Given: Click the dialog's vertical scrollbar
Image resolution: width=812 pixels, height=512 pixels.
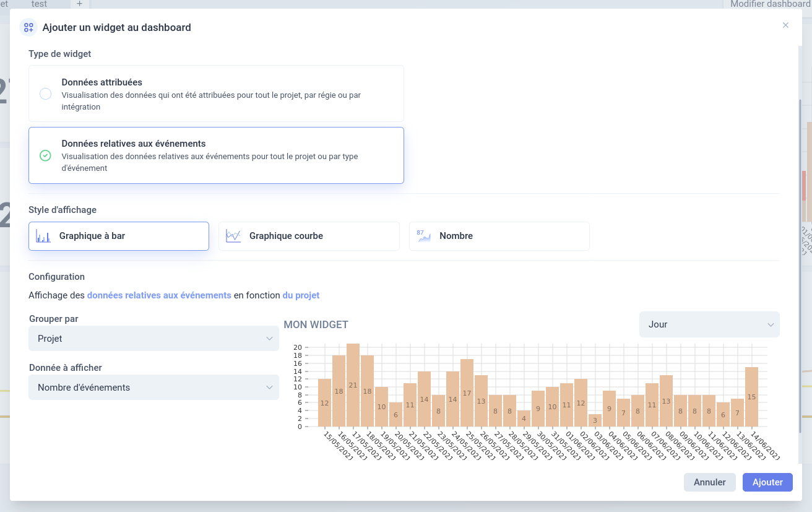Looking at the screenshot, I should tap(800, 266).
